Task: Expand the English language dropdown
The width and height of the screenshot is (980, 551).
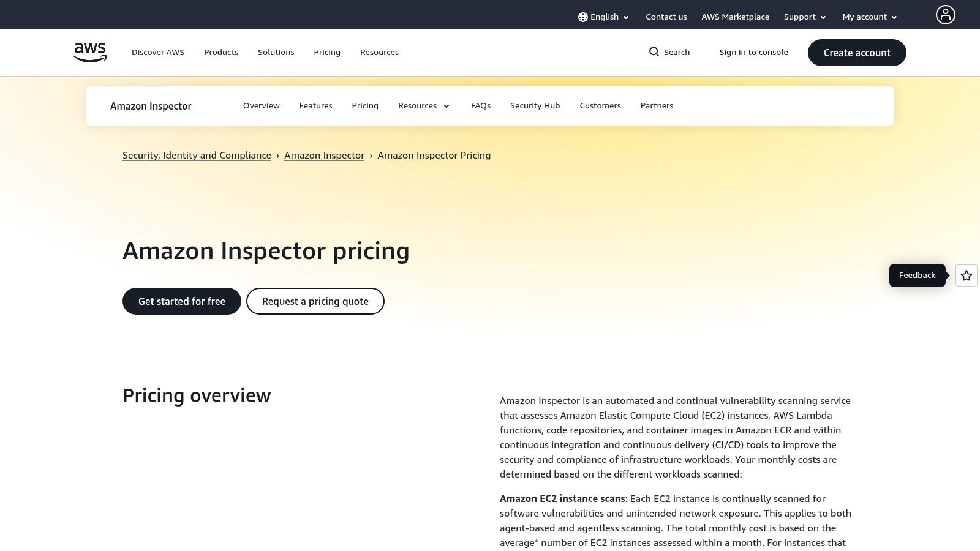Action: (604, 17)
